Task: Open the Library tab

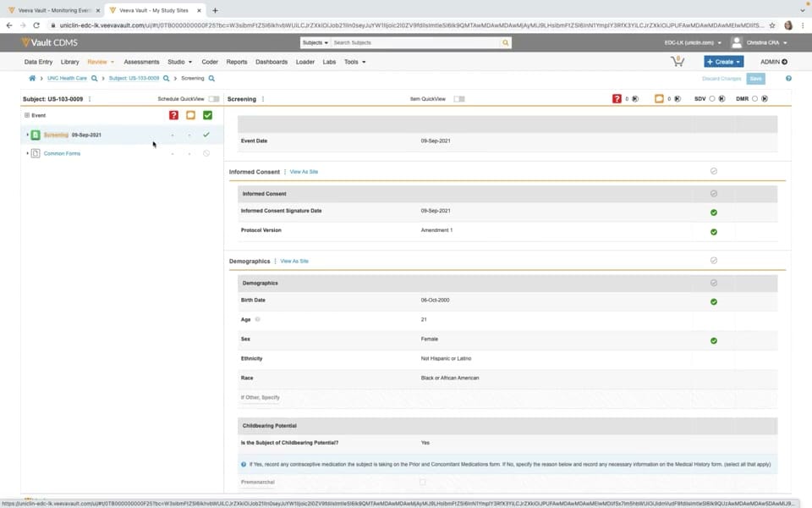Action: (x=70, y=62)
